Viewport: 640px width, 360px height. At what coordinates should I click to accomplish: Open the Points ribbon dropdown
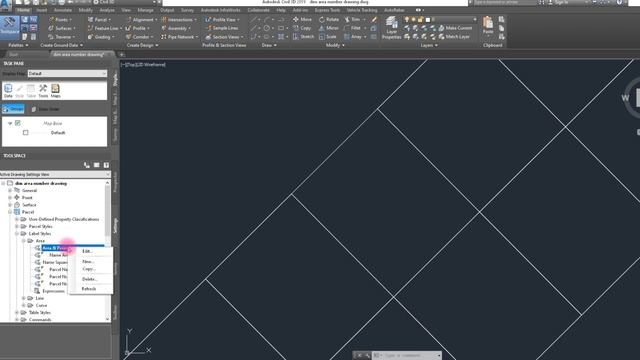click(60, 20)
